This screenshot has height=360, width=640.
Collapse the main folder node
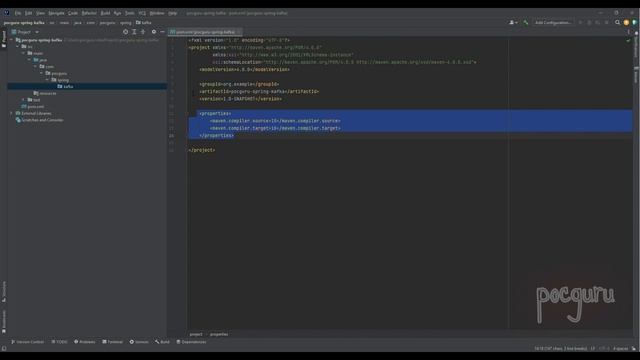click(x=23, y=53)
